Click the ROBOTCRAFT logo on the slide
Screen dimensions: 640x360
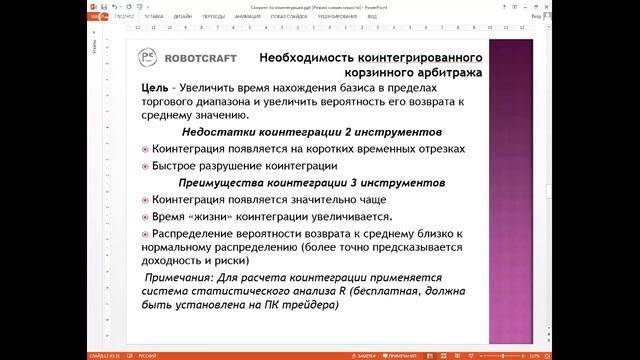pyautogui.click(x=187, y=58)
